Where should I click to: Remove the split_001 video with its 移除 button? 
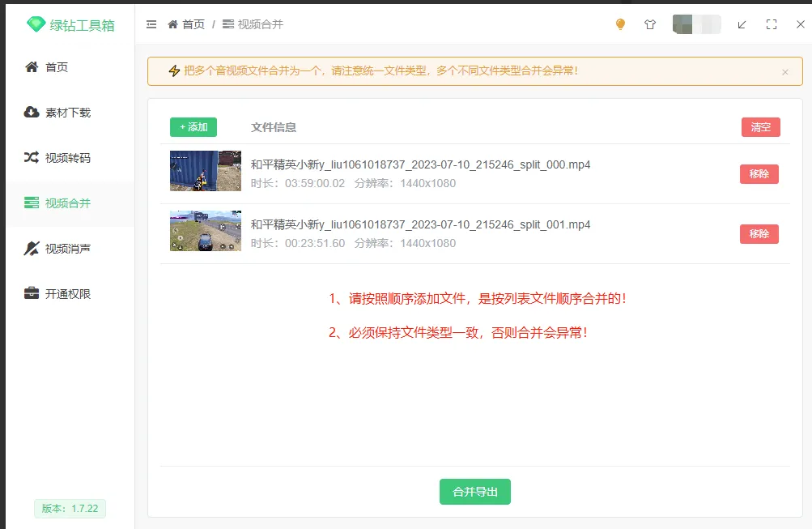759,233
